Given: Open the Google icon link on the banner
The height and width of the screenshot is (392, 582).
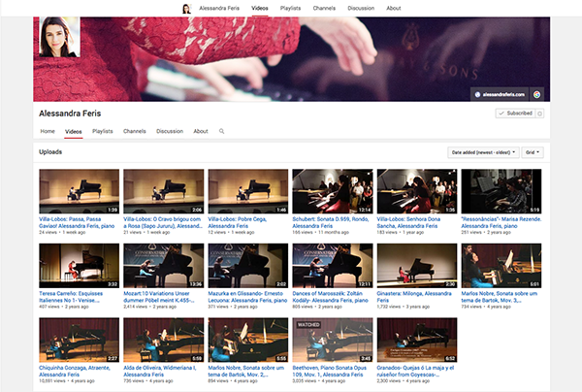Looking at the screenshot, I should point(536,94).
